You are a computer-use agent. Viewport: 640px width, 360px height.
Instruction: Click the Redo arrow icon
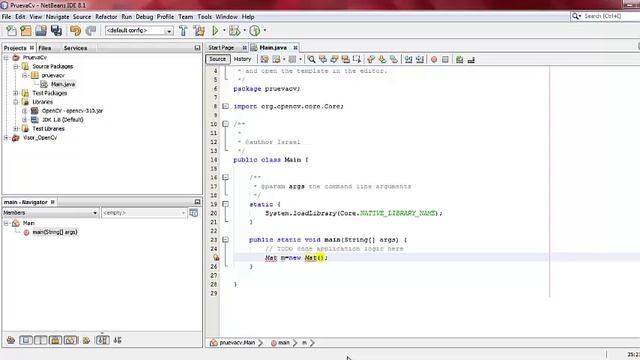[x=91, y=31]
